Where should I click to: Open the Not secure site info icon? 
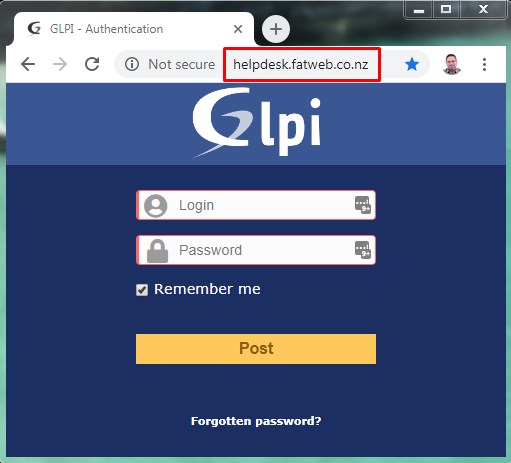coord(132,64)
